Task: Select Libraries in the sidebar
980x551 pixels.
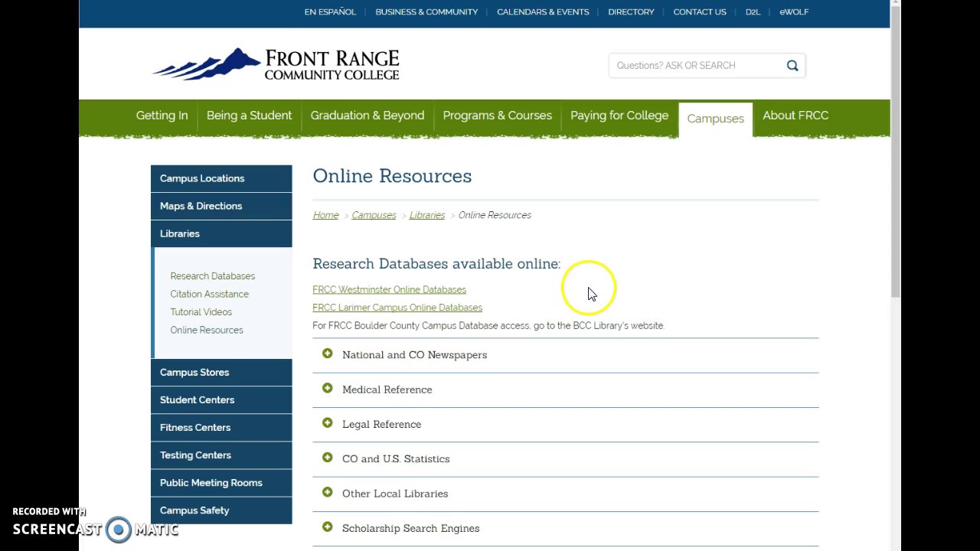Action: (221, 233)
